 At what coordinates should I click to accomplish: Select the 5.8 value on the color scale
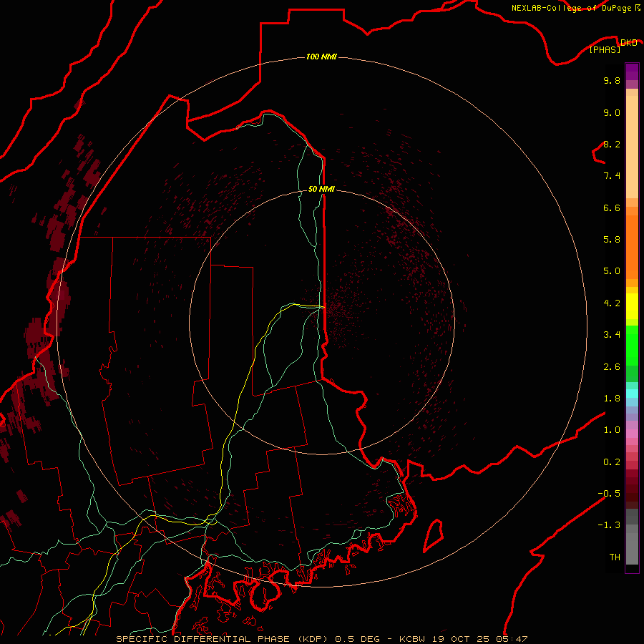point(612,240)
